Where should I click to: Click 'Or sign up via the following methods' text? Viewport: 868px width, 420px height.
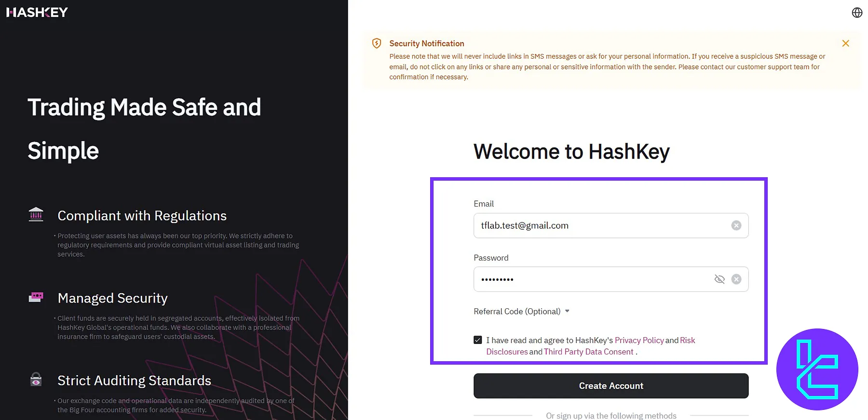(x=611, y=416)
